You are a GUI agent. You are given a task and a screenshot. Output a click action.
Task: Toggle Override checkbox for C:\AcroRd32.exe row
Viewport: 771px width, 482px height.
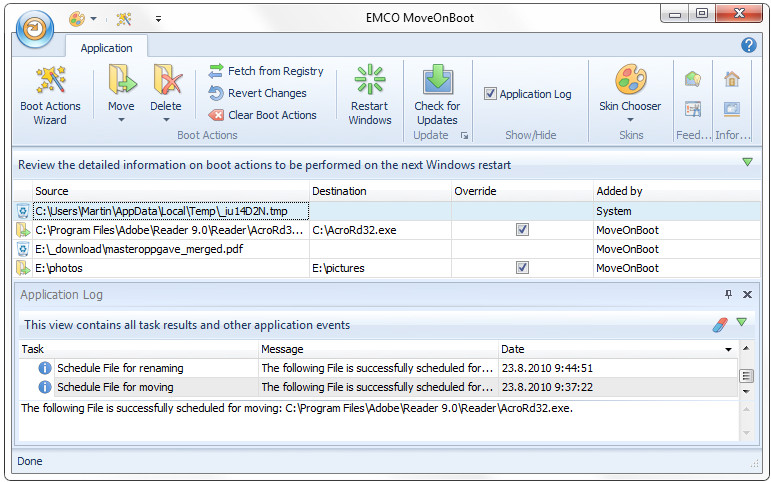click(x=522, y=230)
